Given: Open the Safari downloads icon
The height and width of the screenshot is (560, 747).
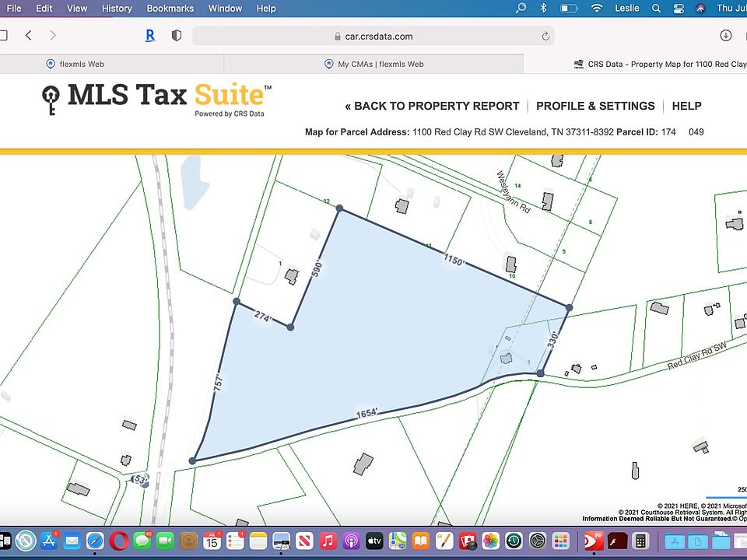Looking at the screenshot, I should (x=725, y=36).
